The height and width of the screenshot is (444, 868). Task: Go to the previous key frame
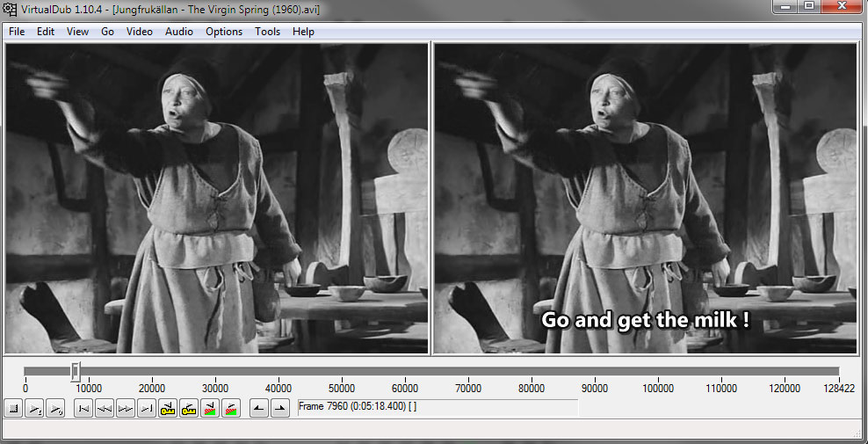point(168,409)
